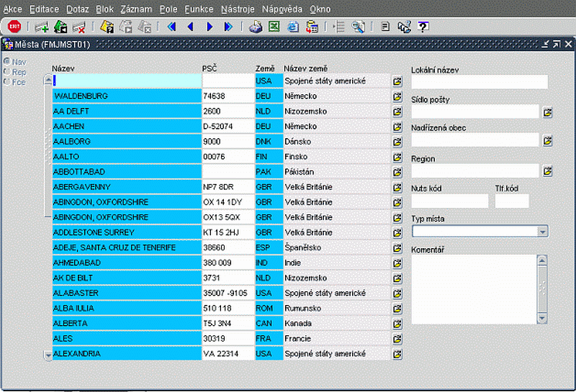Viewport: 576px width, 392px height.
Task: Go to the first record arrow
Action: coord(171,27)
